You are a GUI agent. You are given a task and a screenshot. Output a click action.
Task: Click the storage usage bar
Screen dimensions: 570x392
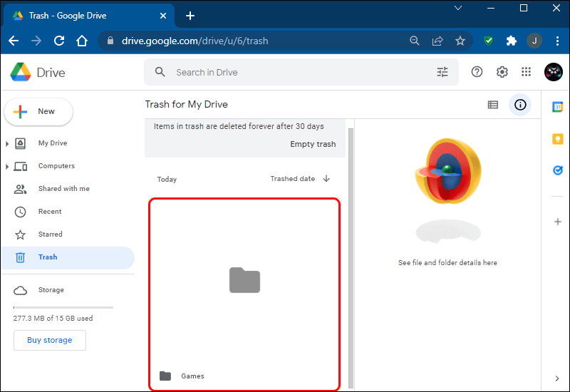(63, 307)
